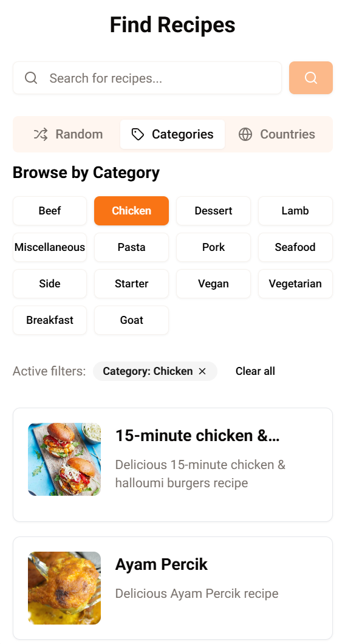Open the 15-minute chicken recipe title

197,436
